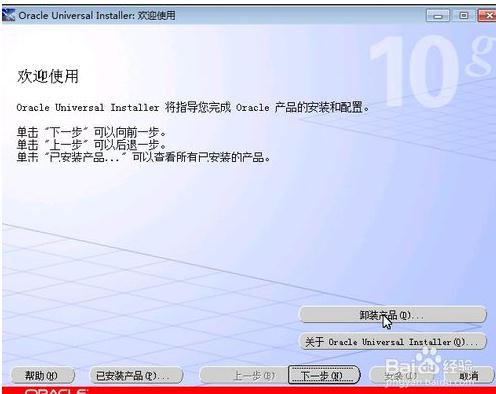Open 关于 Oracle Universal Installer dialog
The height and width of the screenshot is (394, 496).
click(x=393, y=342)
